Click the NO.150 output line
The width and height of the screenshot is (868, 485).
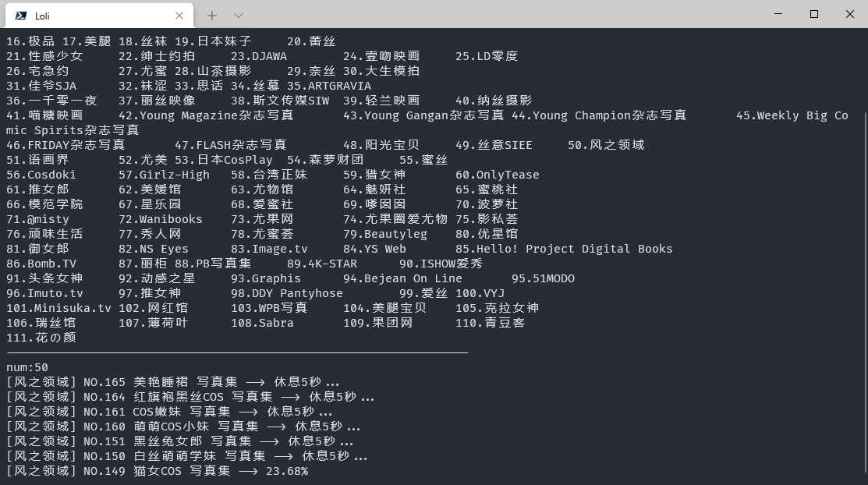(187, 456)
